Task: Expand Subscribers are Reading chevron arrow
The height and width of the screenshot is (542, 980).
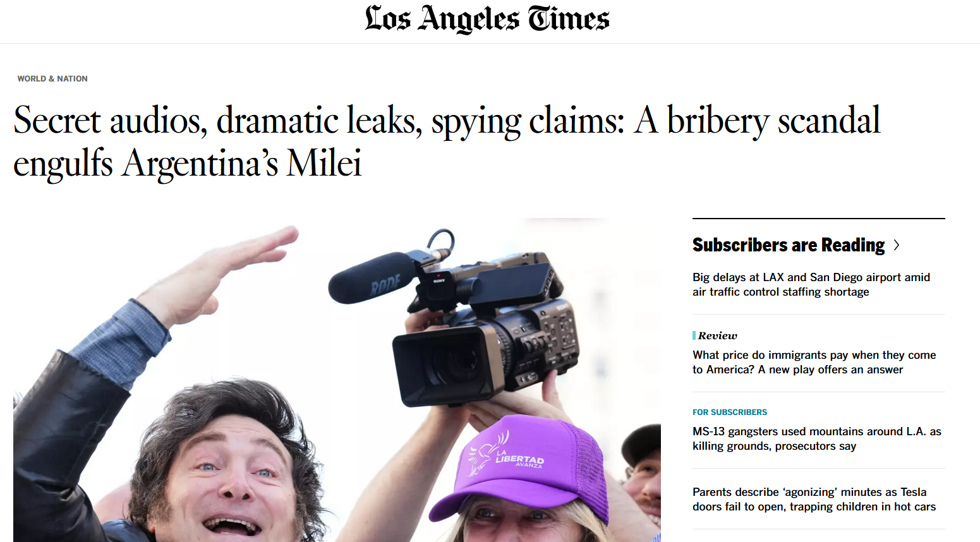Action: (x=897, y=245)
